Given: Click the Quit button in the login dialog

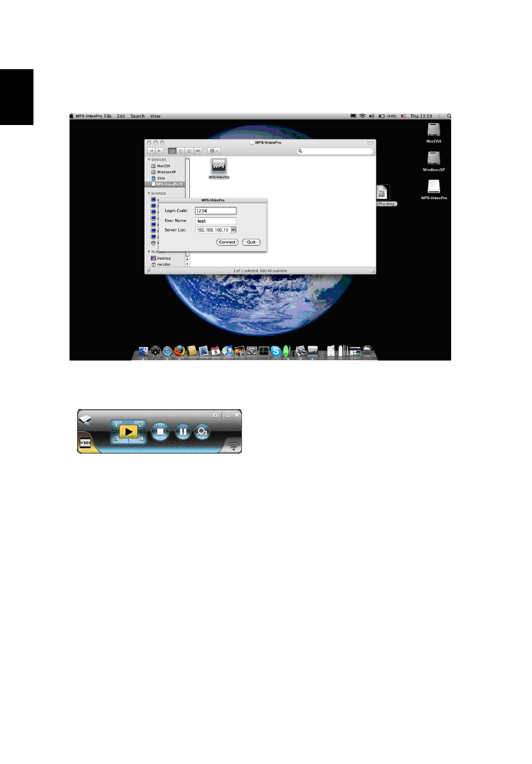Looking at the screenshot, I should pos(251,242).
